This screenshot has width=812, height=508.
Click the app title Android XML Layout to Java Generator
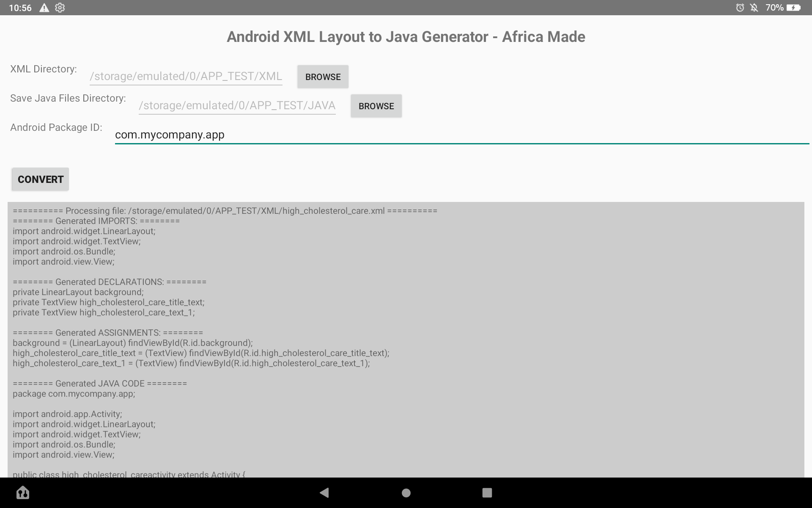coord(406,37)
